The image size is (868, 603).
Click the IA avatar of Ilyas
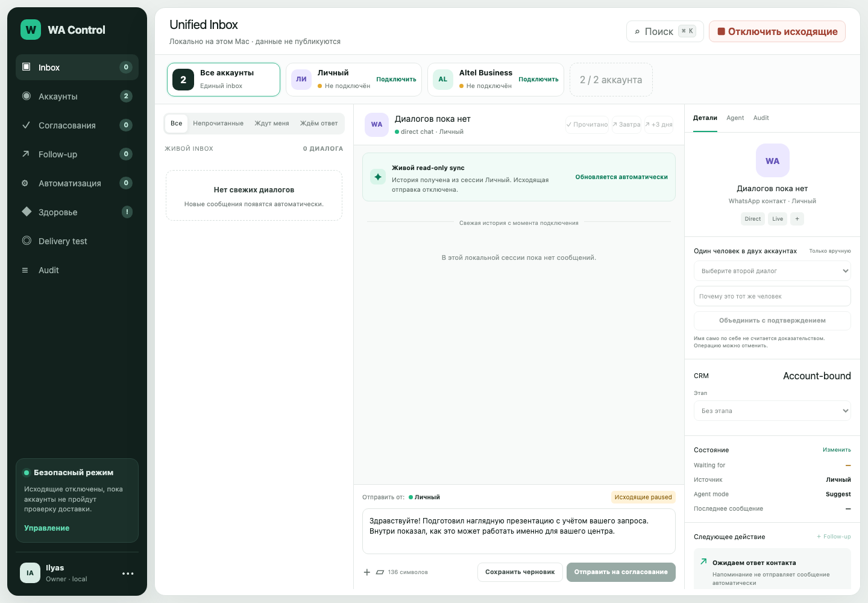30,573
